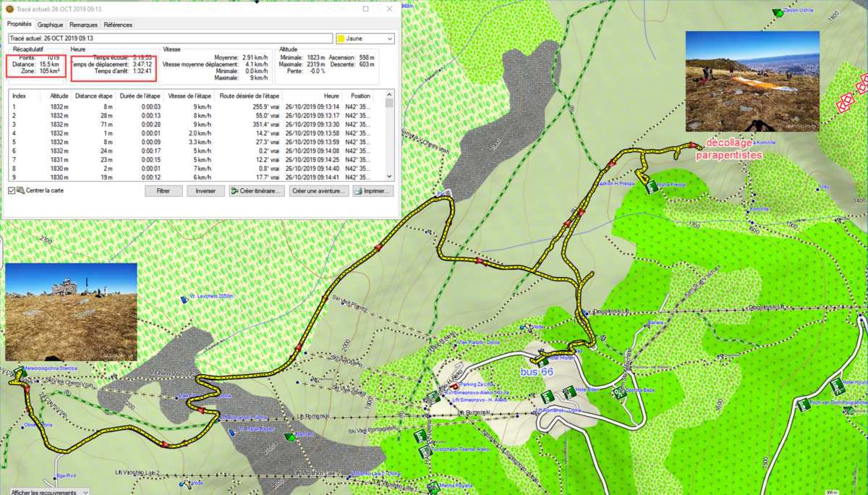Open the summit station photo thumbnail on the map

click(71, 312)
